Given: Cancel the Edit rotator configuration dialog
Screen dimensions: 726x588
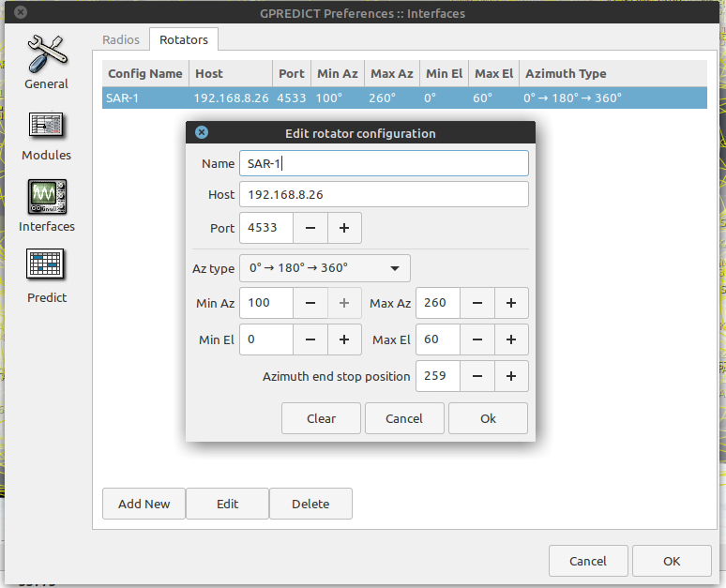Looking at the screenshot, I should (x=404, y=418).
